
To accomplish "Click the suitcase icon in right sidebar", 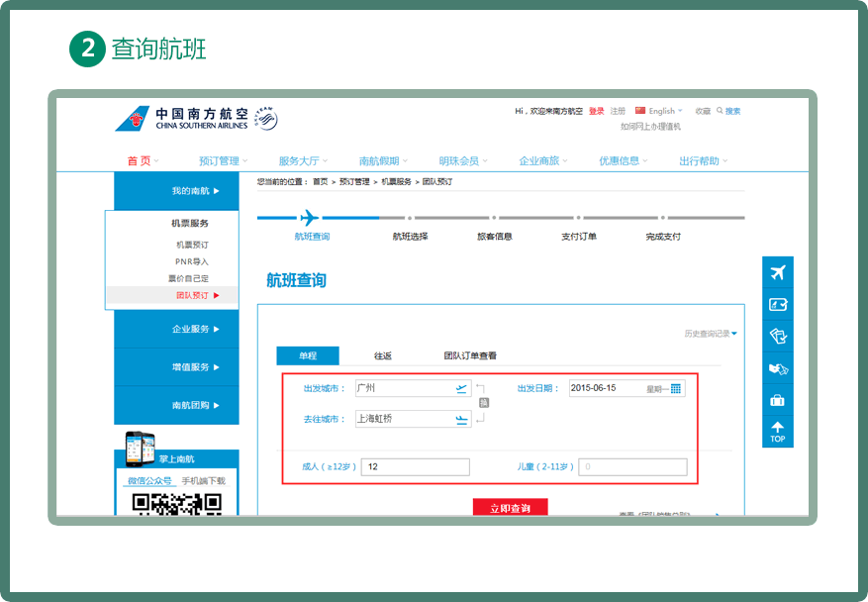I will coord(777,400).
